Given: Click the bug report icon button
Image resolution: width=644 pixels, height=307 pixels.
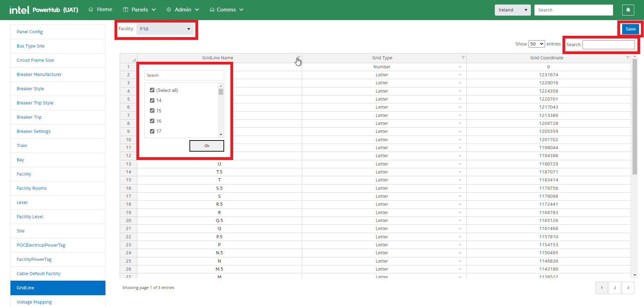Looking at the screenshot, I should [628, 10].
